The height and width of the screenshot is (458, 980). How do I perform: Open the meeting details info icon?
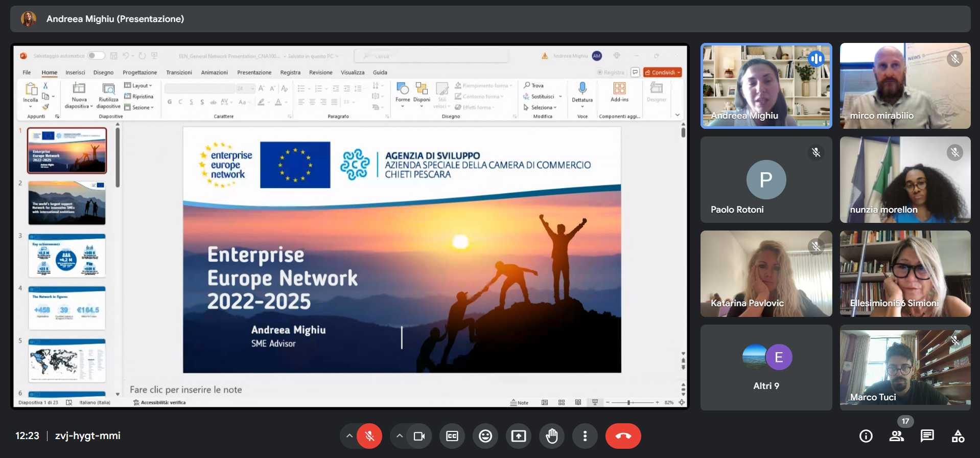coord(866,436)
